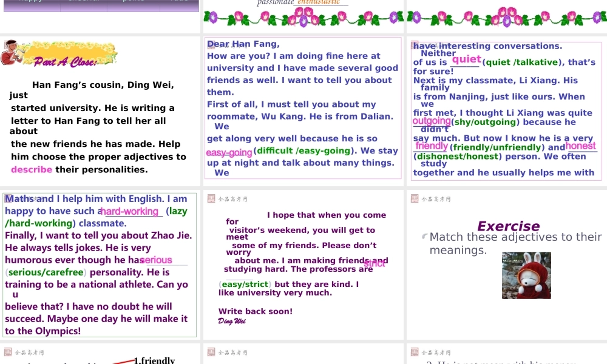Click the easy-going answer text
Screen dimensions: 607x364
(229, 152)
